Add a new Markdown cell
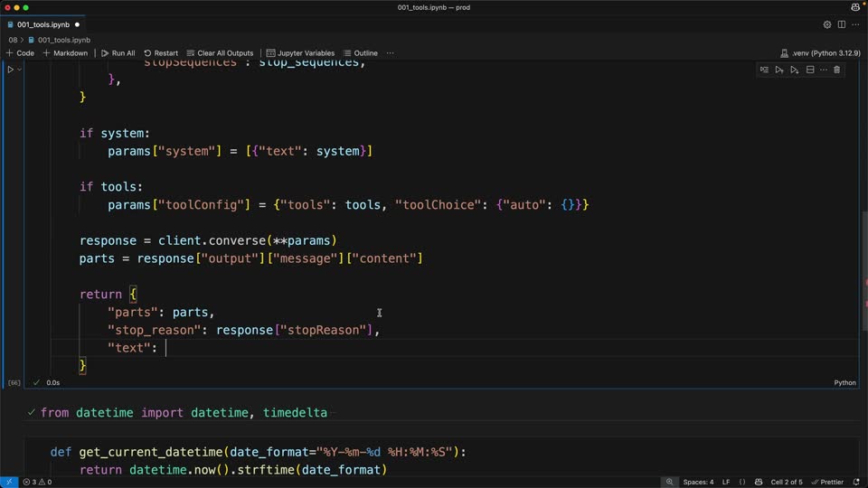The width and height of the screenshot is (868, 488). [65, 53]
